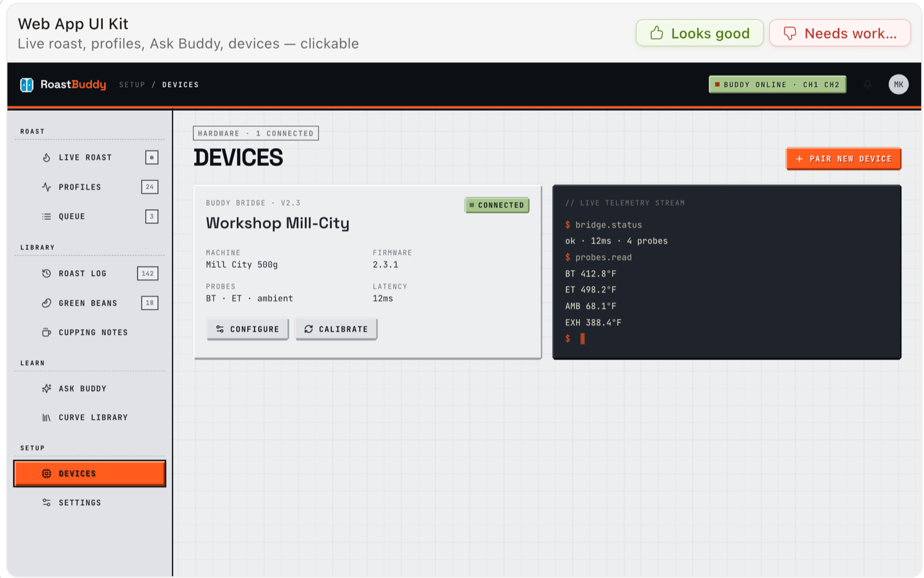Click the Settings sliders icon
924x578 pixels.
point(46,502)
